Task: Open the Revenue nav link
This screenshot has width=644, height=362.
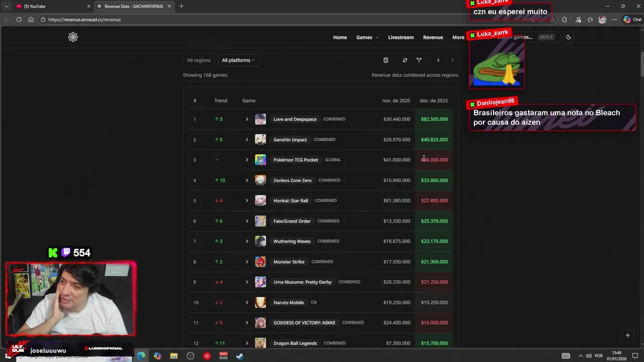Action: [433, 37]
